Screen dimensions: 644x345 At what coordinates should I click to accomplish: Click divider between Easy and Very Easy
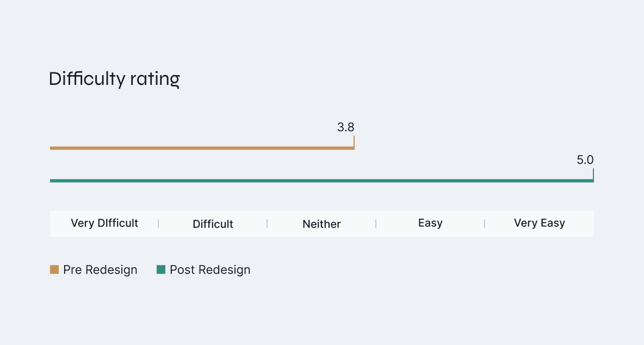tap(485, 224)
